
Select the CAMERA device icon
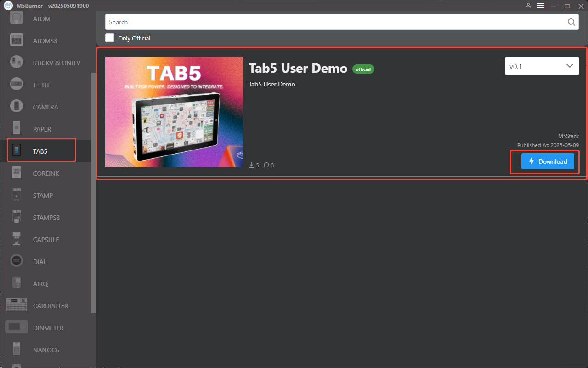pyautogui.click(x=17, y=107)
